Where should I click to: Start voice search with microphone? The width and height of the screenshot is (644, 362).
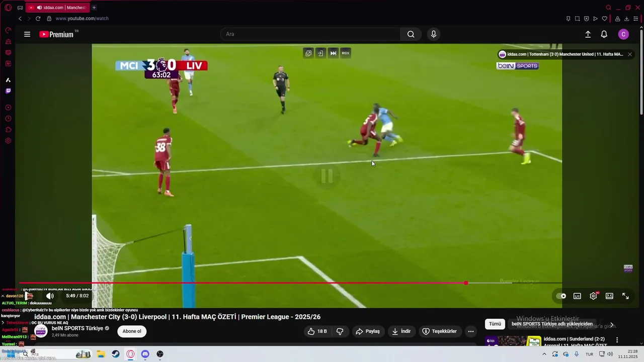point(434,34)
